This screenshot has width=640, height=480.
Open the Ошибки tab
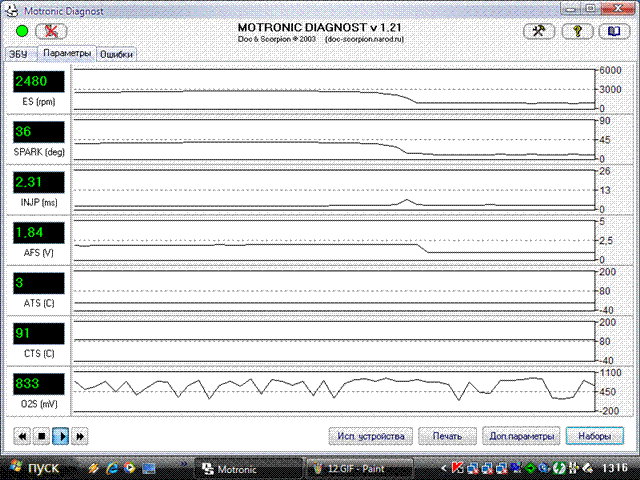point(116,54)
